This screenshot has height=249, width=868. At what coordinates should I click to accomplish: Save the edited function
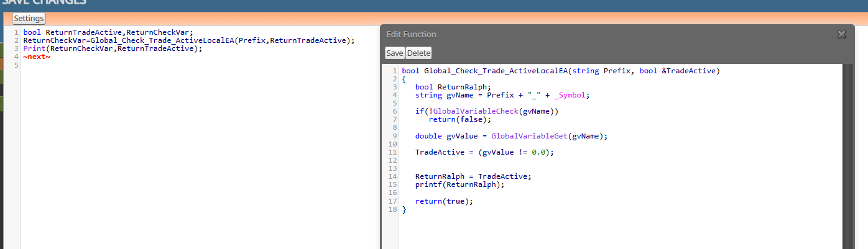coord(395,53)
